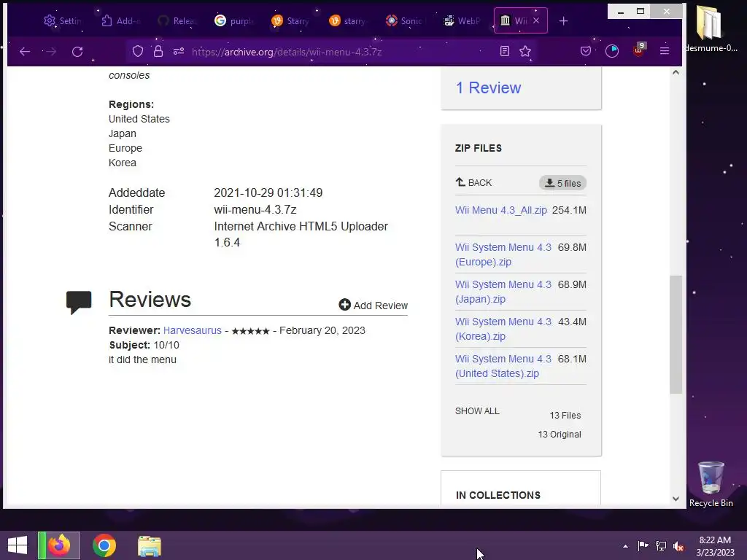This screenshot has width=747, height=560.
Task: Click the reviews speech bubble icon
Action: pyautogui.click(x=79, y=302)
